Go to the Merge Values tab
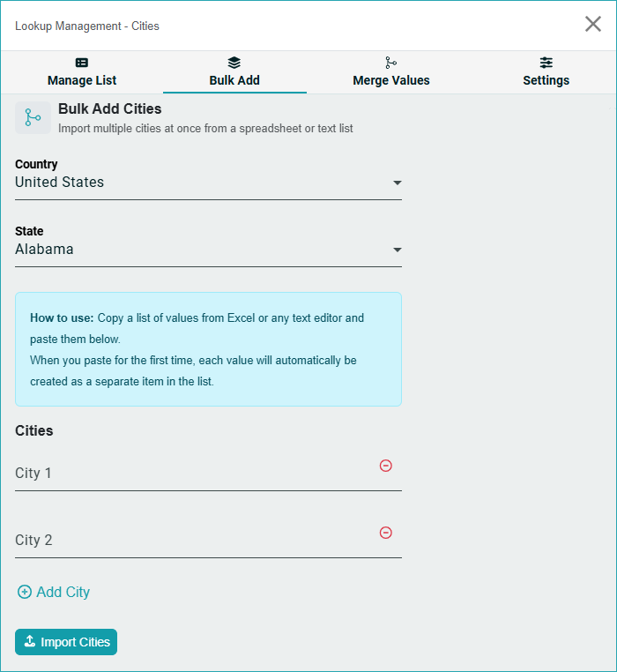 391,80
